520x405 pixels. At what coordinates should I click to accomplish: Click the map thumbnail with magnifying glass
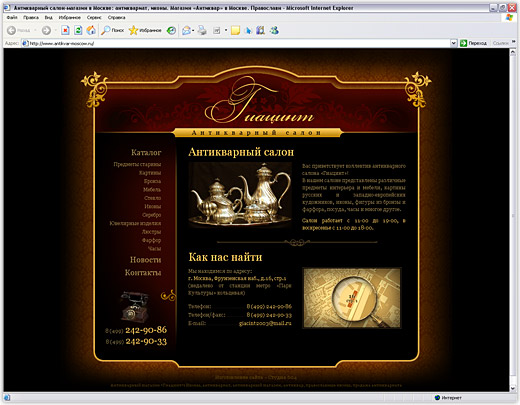(x=352, y=298)
